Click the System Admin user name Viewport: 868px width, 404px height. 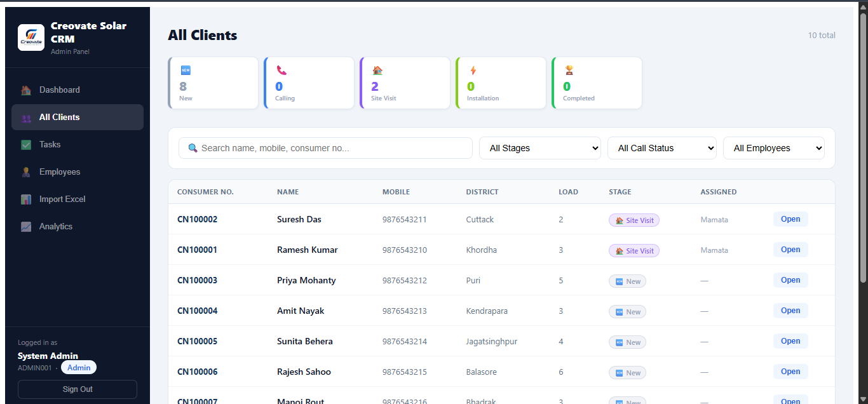click(x=48, y=356)
